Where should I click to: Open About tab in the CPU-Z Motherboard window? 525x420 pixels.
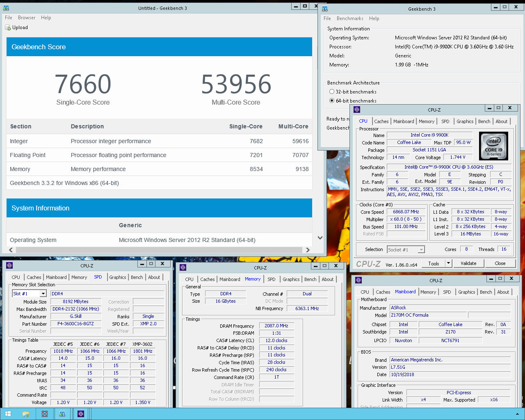503,292
